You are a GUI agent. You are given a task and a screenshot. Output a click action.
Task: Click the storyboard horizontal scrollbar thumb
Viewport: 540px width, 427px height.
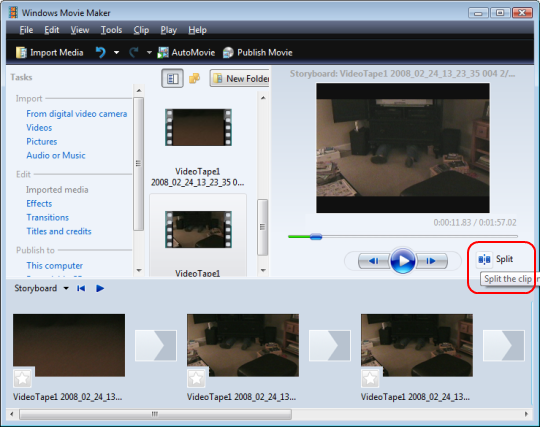[155, 414]
